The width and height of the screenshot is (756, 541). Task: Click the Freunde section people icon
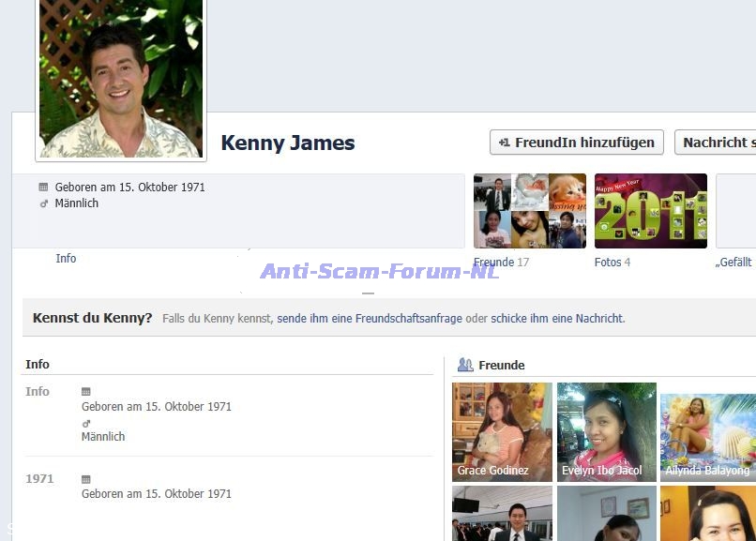click(465, 365)
